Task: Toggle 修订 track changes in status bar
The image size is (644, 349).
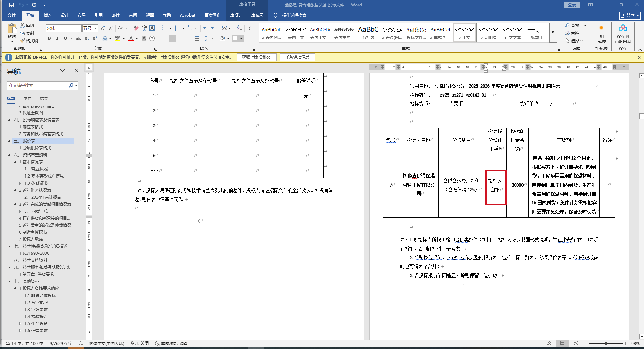Action: (139, 343)
